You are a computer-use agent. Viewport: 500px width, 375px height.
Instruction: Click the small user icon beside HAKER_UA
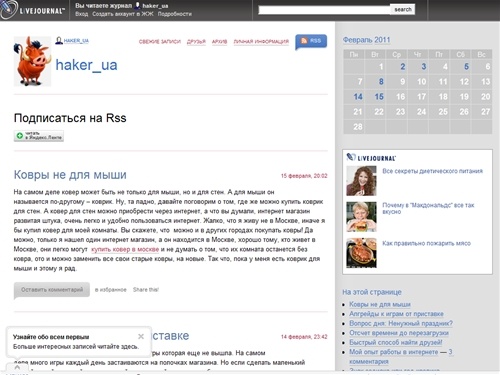(x=59, y=41)
